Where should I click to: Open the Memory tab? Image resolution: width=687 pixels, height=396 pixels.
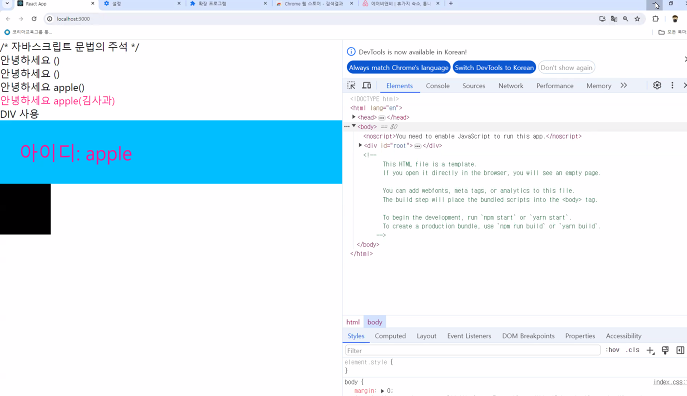(598, 86)
